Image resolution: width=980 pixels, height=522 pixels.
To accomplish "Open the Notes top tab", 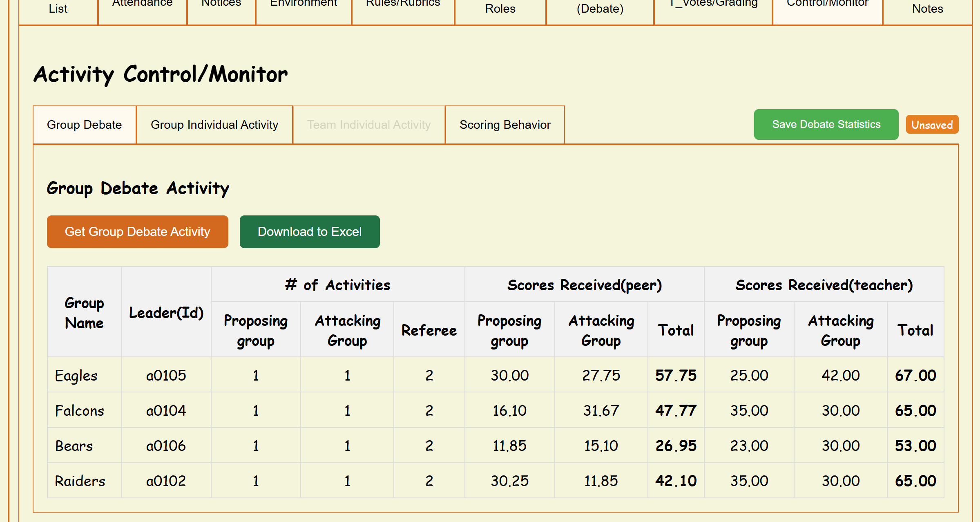I will tap(927, 9).
